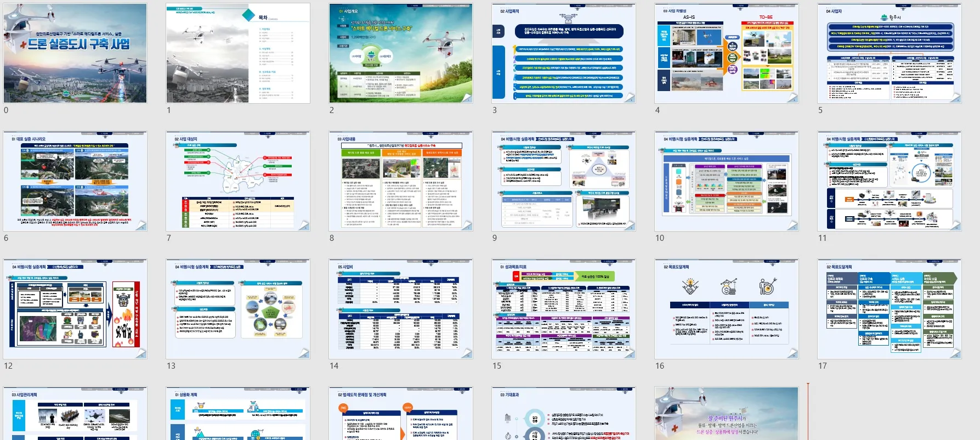
Task: Select slide 10 thumbnail in the sorter
Action: pyautogui.click(x=726, y=181)
